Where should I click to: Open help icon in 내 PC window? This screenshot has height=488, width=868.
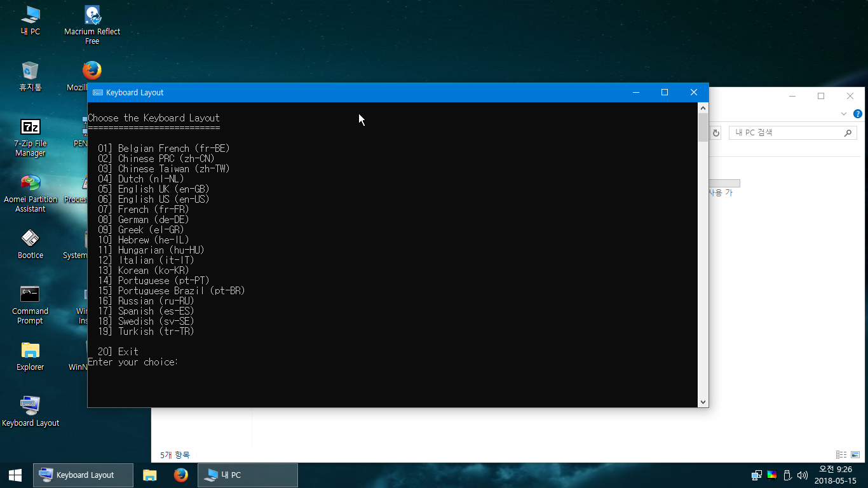tap(858, 114)
